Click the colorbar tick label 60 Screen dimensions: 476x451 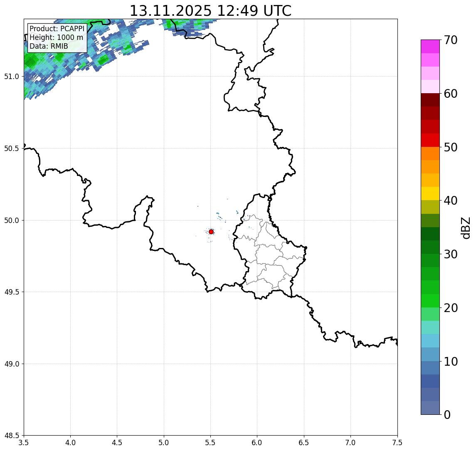click(x=451, y=94)
